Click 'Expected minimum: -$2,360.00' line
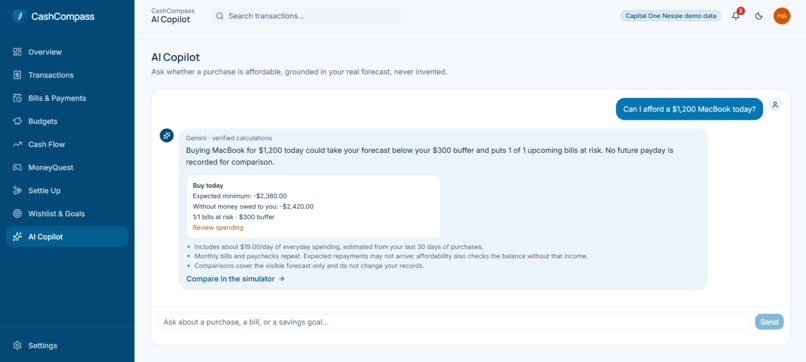This screenshot has width=806, height=362. [240, 196]
